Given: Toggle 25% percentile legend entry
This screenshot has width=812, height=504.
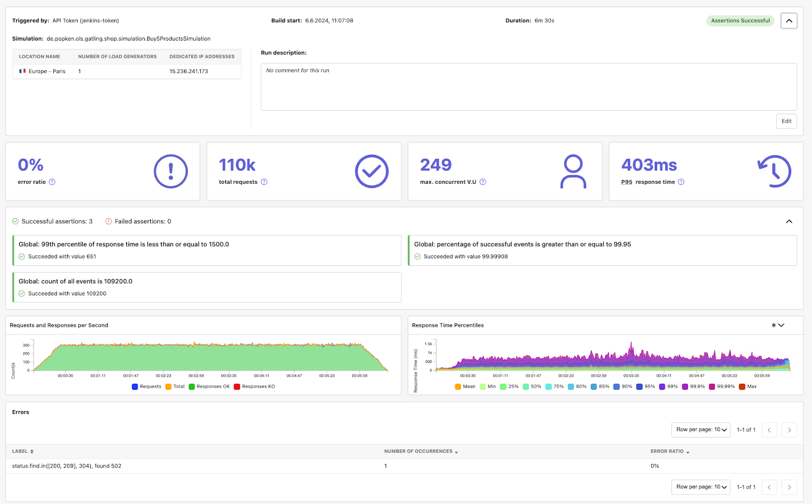Looking at the screenshot, I should coord(510,387).
